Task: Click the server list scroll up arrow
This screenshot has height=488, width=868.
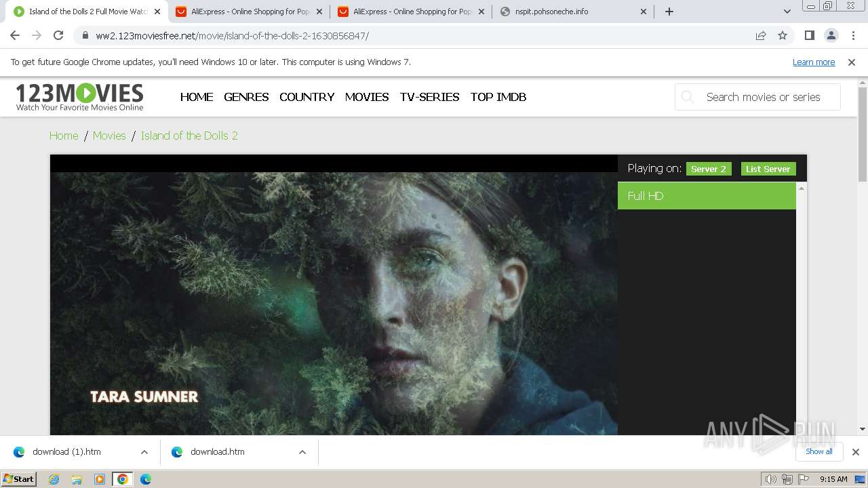Action: (x=802, y=188)
